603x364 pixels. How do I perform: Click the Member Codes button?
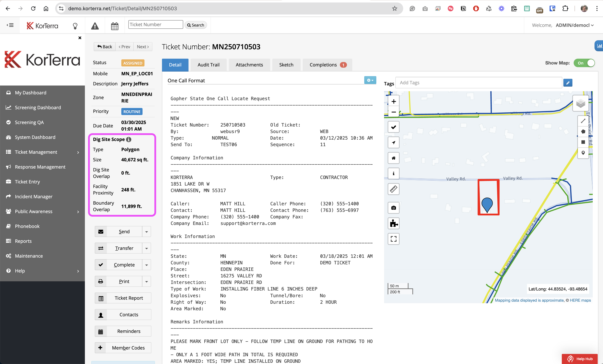pyautogui.click(x=123, y=348)
